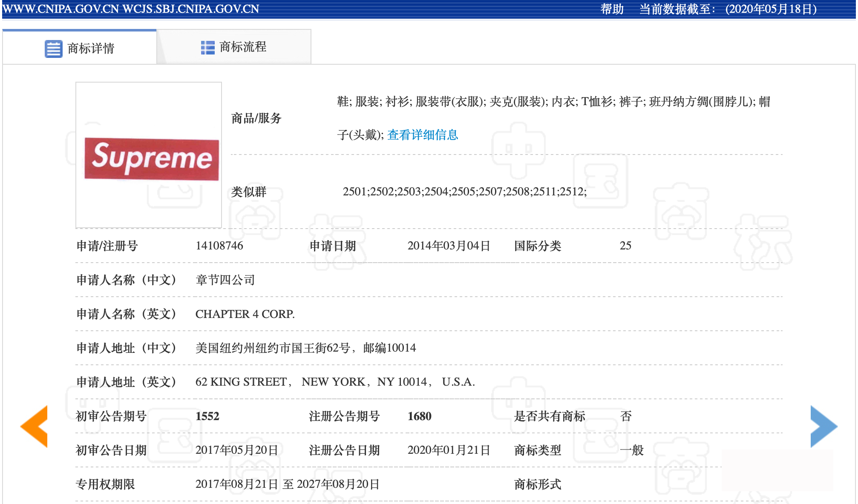Click the application date 2014年03月04日
This screenshot has width=858, height=504.
point(449,246)
